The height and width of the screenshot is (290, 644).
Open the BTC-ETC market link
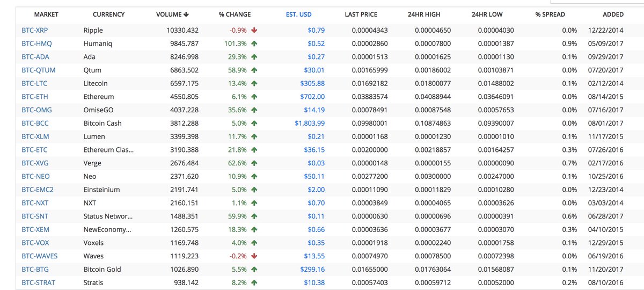coord(35,150)
